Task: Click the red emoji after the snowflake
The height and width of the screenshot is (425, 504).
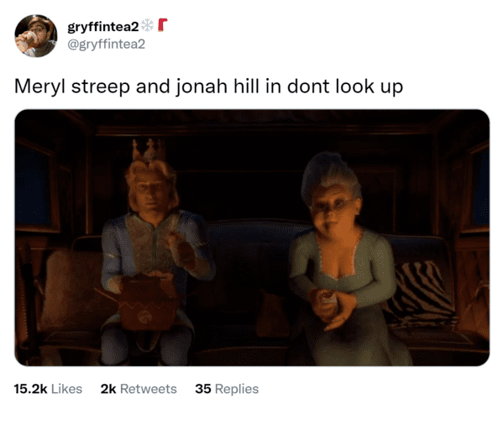Action: (163, 25)
